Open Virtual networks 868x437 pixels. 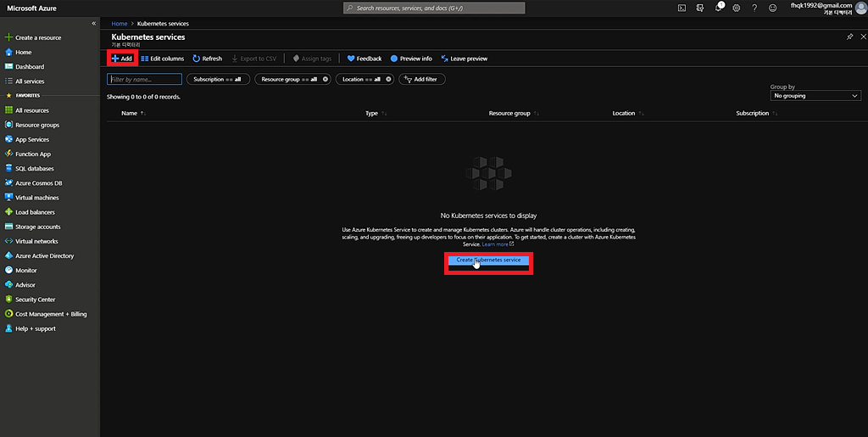coord(36,242)
